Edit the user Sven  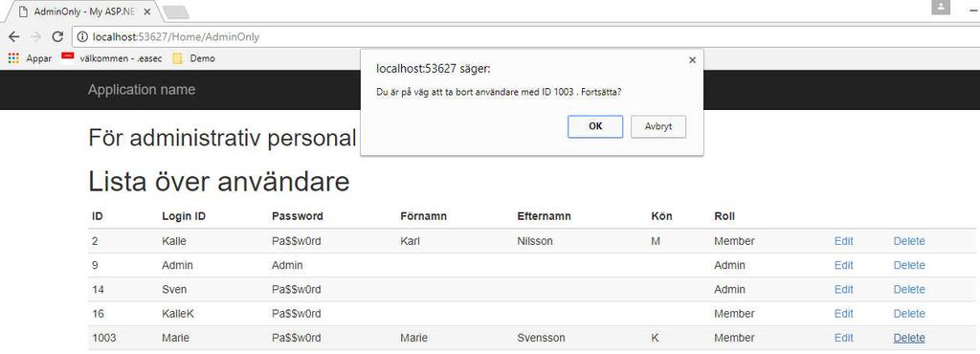[843, 290]
